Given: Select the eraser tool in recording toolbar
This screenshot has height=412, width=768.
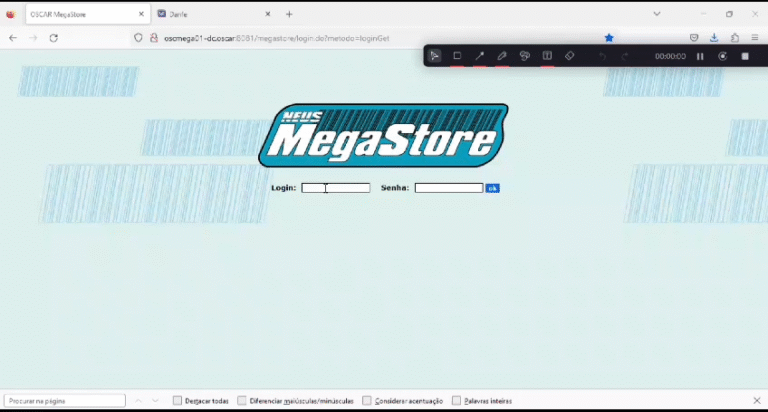Looking at the screenshot, I should pos(569,56).
